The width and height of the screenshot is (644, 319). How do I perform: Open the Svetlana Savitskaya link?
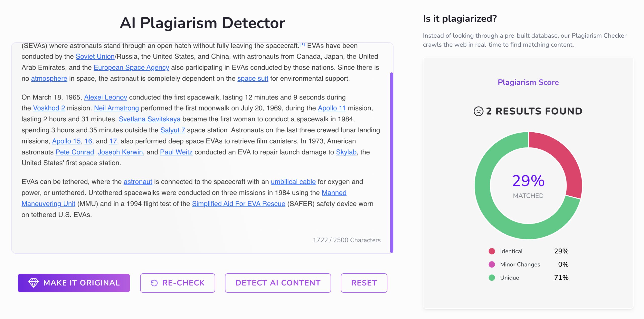[150, 119]
